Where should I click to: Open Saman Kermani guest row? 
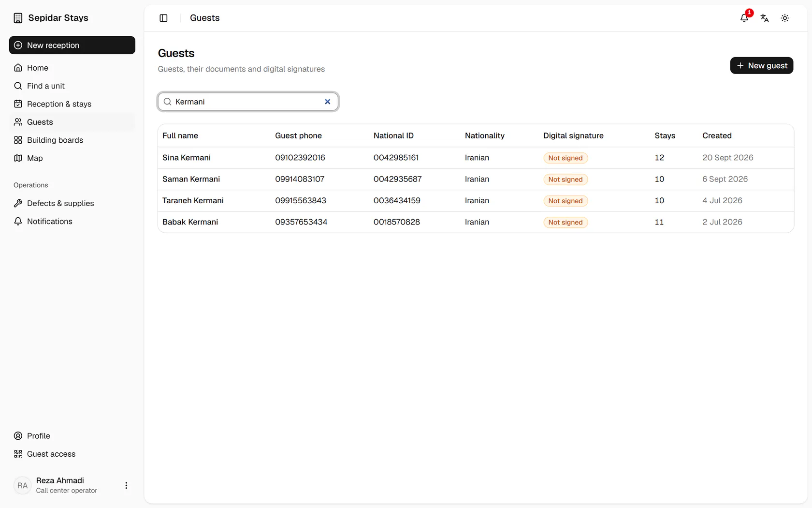476,179
